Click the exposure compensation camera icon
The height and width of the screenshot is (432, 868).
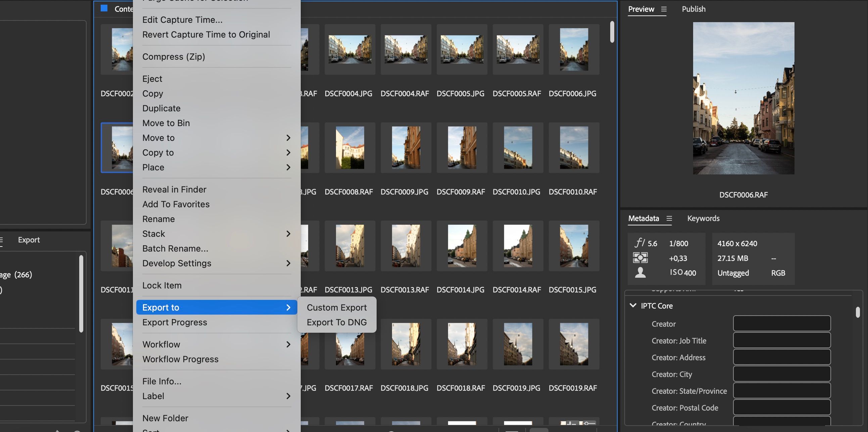pyautogui.click(x=640, y=258)
